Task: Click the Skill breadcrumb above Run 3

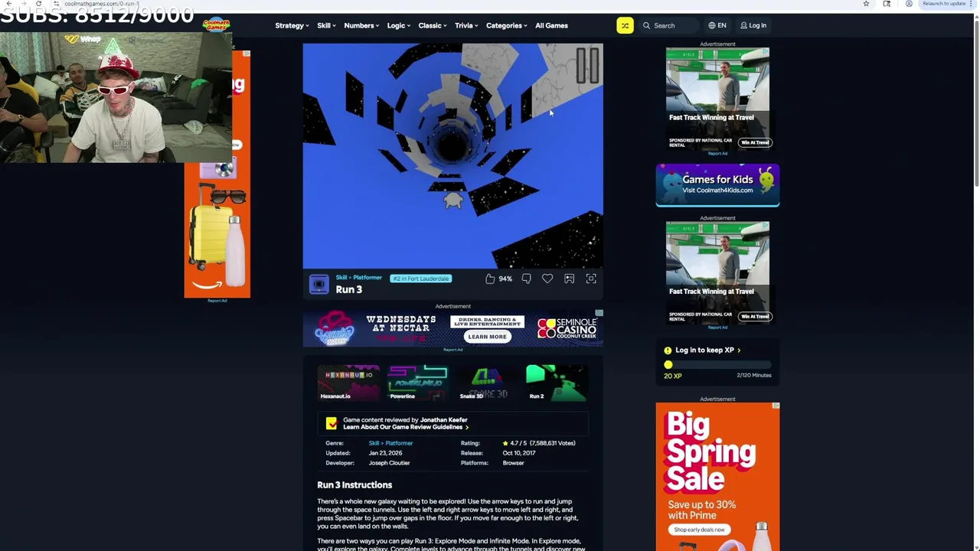Action: tap(341, 278)
